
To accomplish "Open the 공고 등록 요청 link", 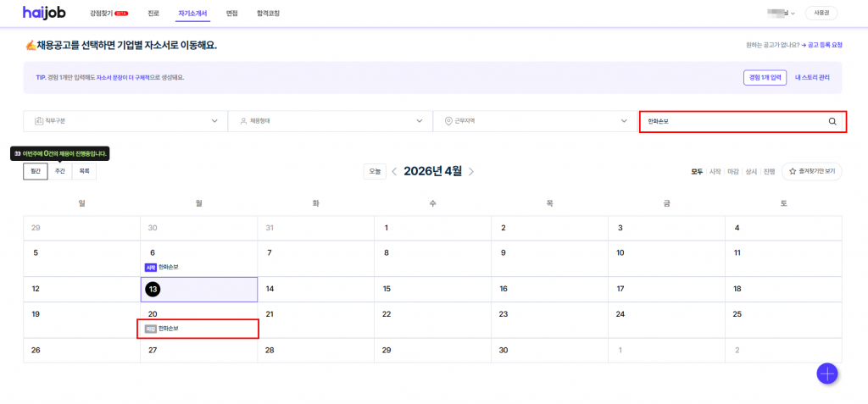I will 825,44.
